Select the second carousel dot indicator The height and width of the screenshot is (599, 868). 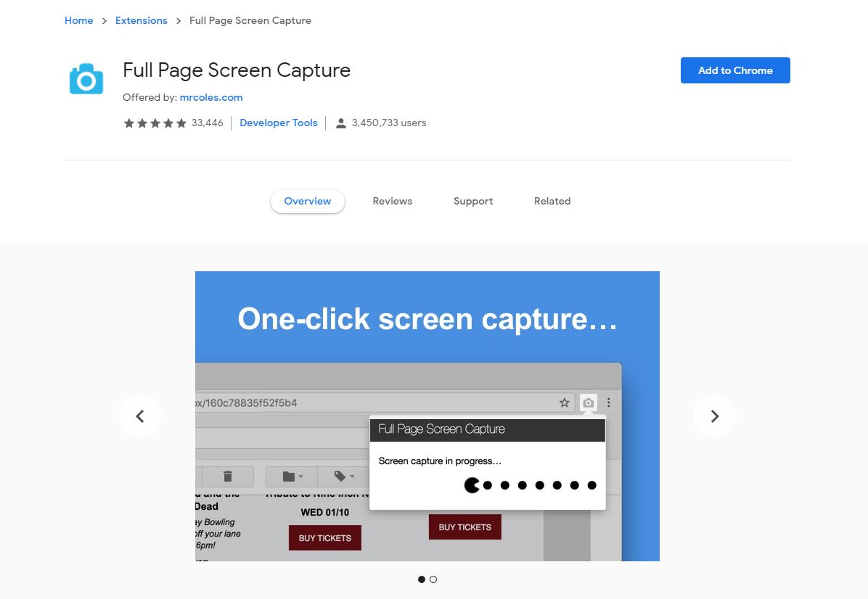pyautogui.click(x=433, y=579)
